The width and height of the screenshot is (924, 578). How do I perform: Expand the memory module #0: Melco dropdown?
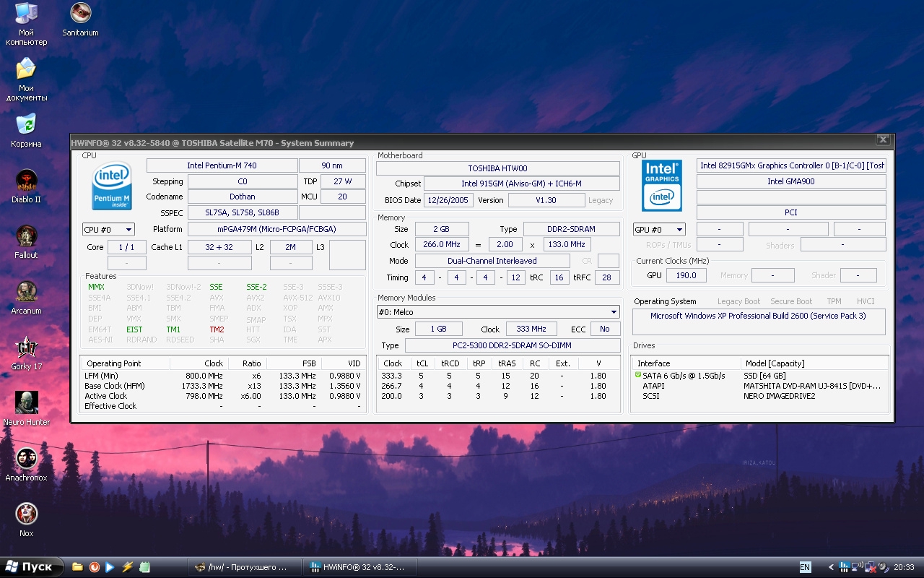[498, 312]
